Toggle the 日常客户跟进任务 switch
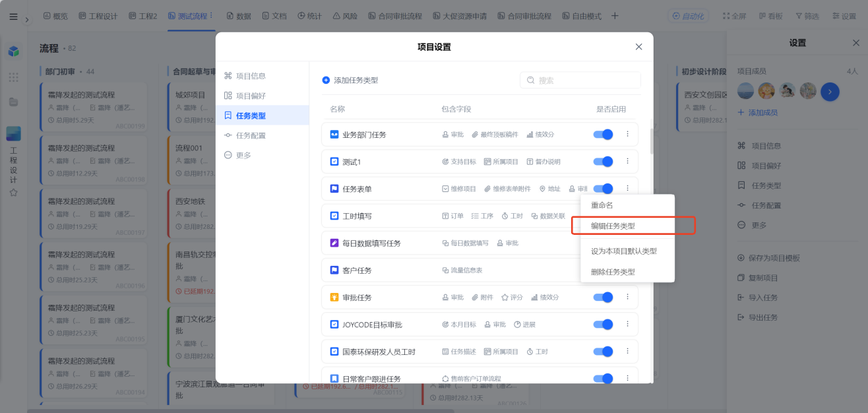This screenshot has width=868, height=413. pos(604,379)
